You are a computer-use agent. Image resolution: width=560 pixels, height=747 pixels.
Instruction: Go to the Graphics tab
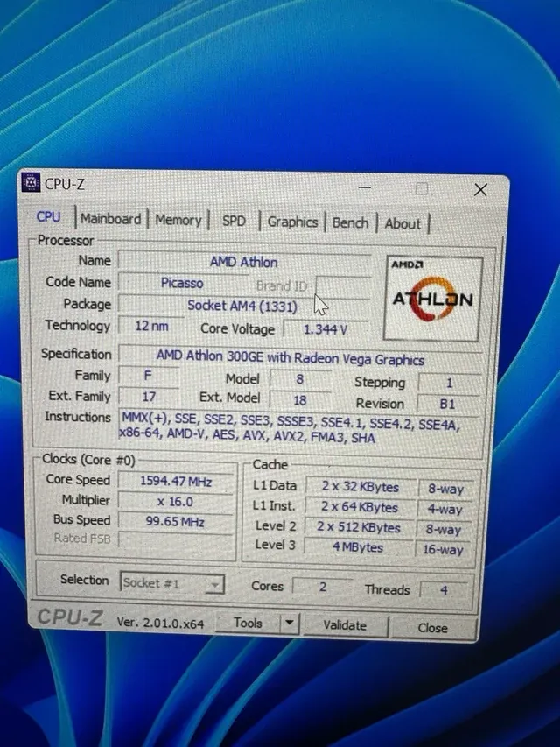coord(292,222)
